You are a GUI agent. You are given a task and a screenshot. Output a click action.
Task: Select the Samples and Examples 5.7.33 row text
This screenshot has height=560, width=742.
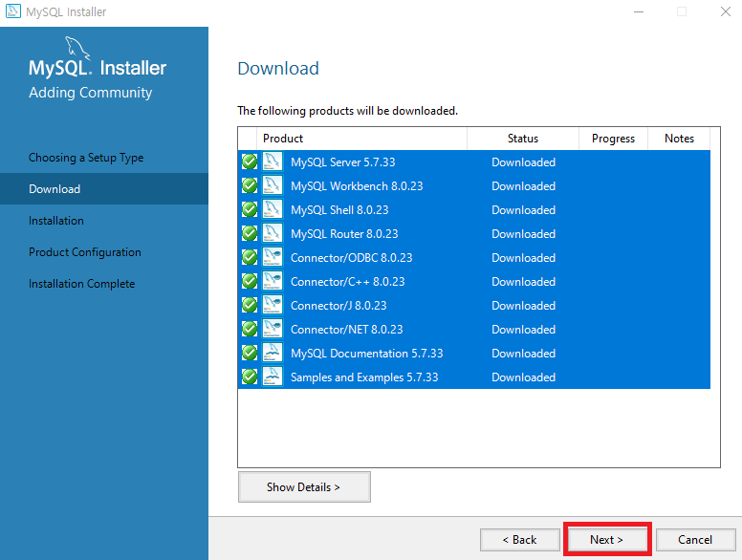(x=364, y=377)
